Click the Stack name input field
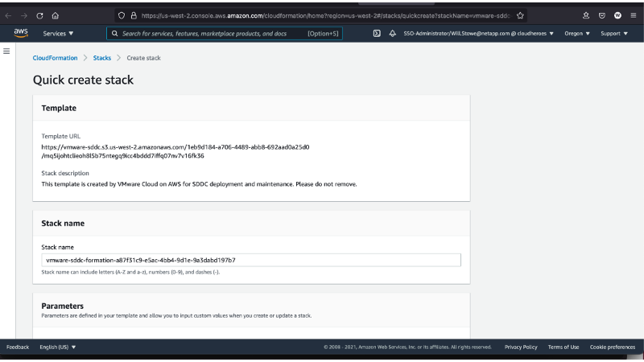This screenshot has height=362, width=644. [x=251, y=260]
